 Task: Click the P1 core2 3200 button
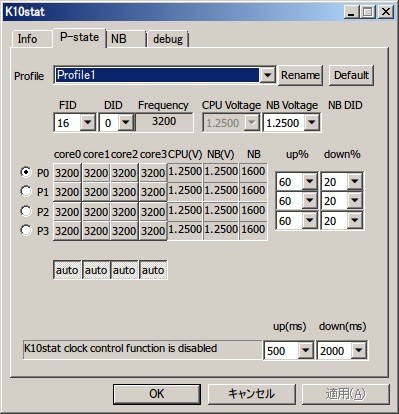pos(124,192)
